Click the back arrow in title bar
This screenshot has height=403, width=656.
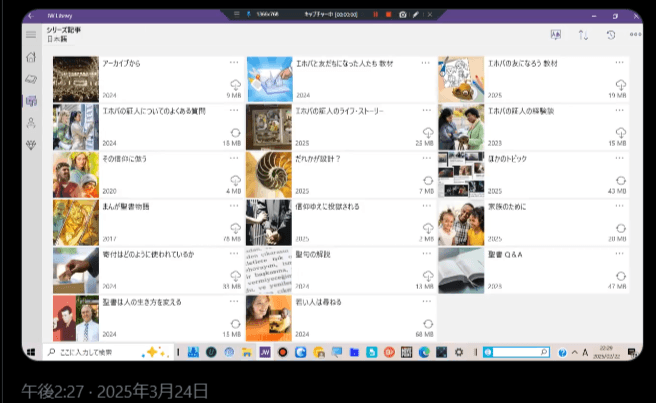coord(31,16)
